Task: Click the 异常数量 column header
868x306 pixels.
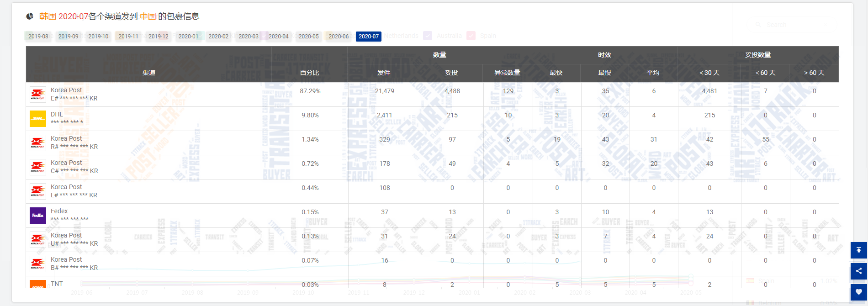Action: 508,73
